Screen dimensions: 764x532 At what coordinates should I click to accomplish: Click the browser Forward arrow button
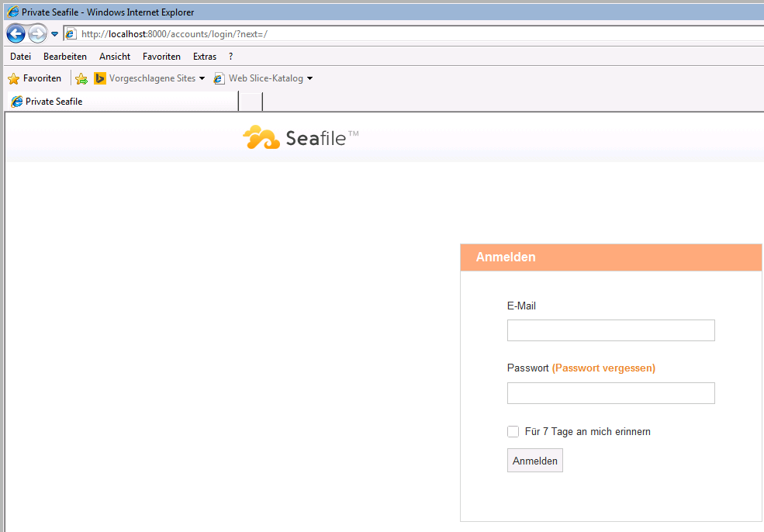(x=37, y=34)
